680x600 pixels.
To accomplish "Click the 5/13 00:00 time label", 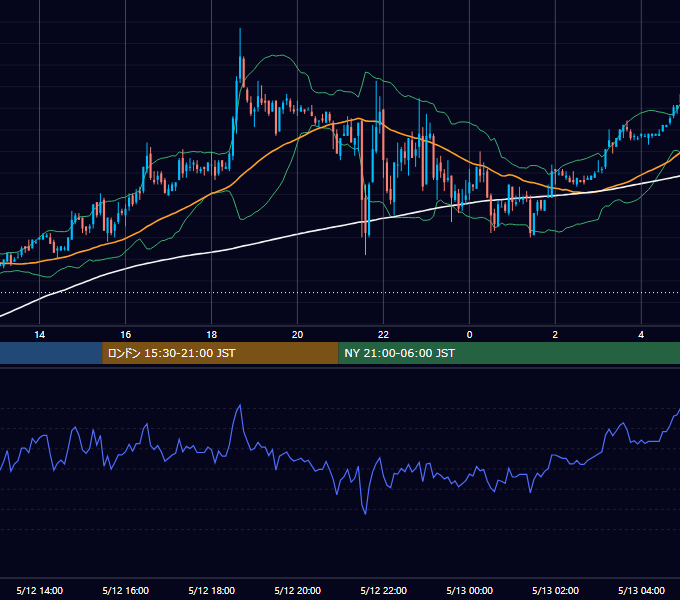I will 469,590.
